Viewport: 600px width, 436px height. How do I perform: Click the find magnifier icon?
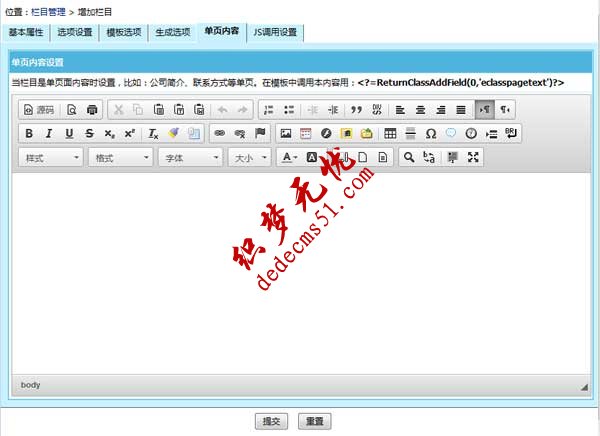pyautogui.click(x=409, y=157)
